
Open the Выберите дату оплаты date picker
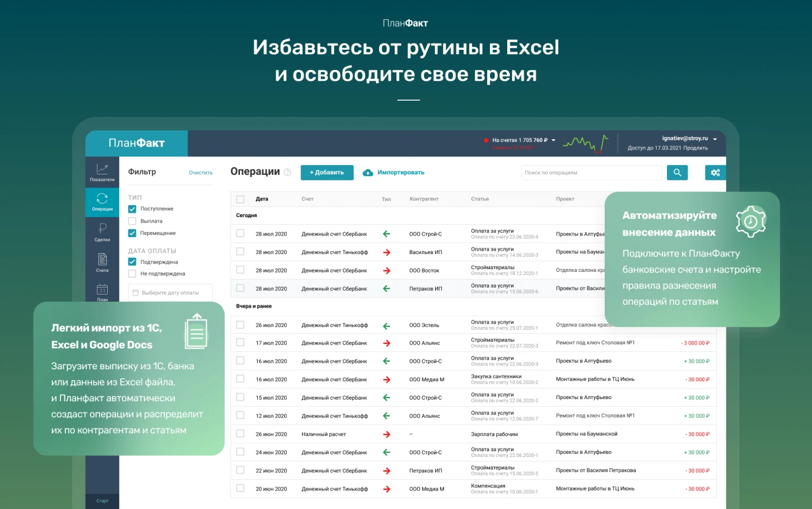pos(170,293)
